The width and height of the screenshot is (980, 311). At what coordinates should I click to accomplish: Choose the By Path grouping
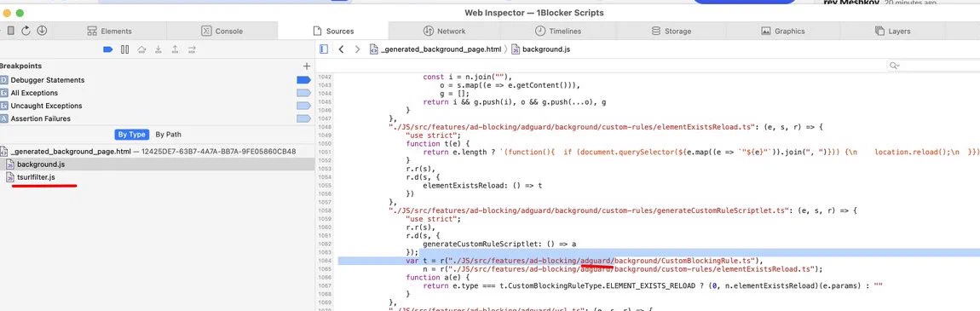(168, 135)
